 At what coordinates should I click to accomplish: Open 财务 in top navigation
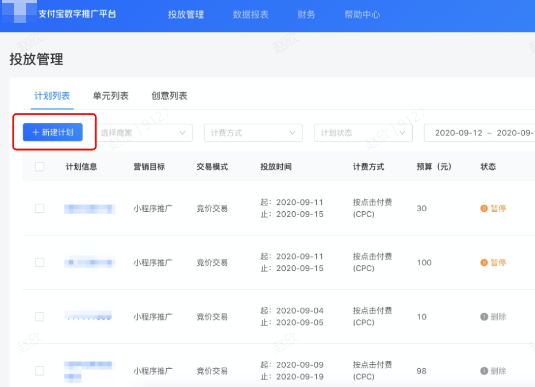(x=306, y=14)
